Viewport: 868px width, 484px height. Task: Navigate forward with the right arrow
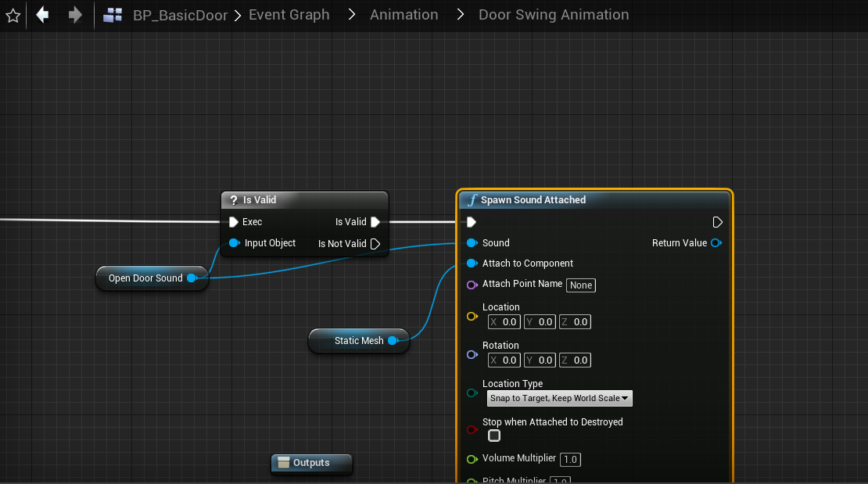coord(75,15)
